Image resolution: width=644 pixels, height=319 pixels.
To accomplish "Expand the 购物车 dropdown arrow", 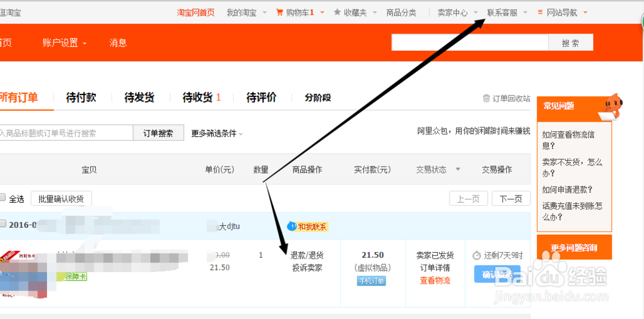I will (322, 12).
